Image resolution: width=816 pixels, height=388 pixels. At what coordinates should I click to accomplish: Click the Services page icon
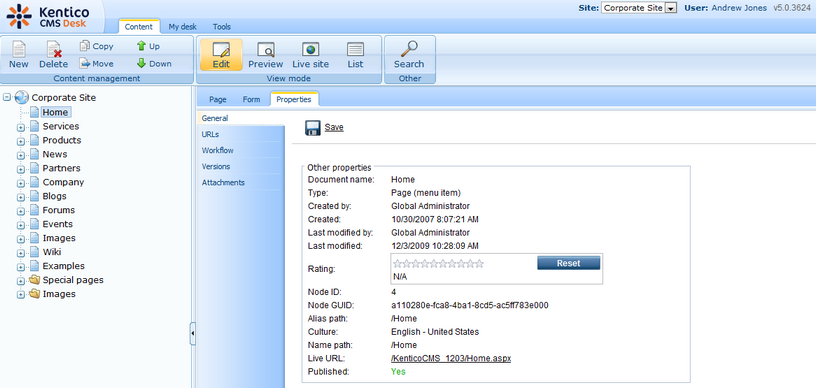tap(34, 126)
